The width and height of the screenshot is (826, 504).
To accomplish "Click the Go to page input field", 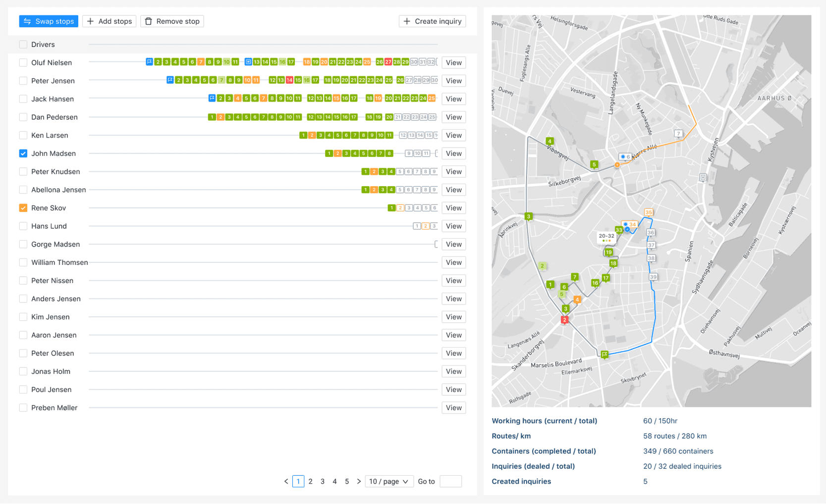I will (x=450, y=481).
